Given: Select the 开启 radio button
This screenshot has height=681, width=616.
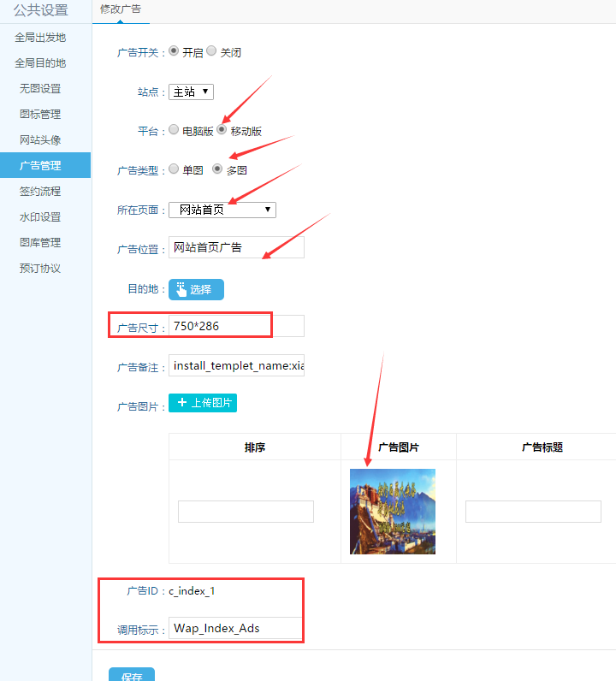Looking at the screenshot, I should pos(174,51).
